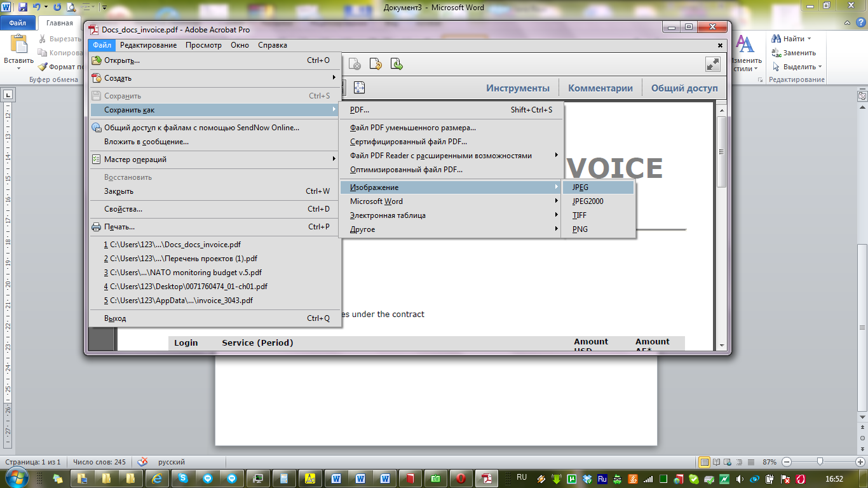Toggle Acrobat read mode with the expand arrows icon

click(712, 64)
